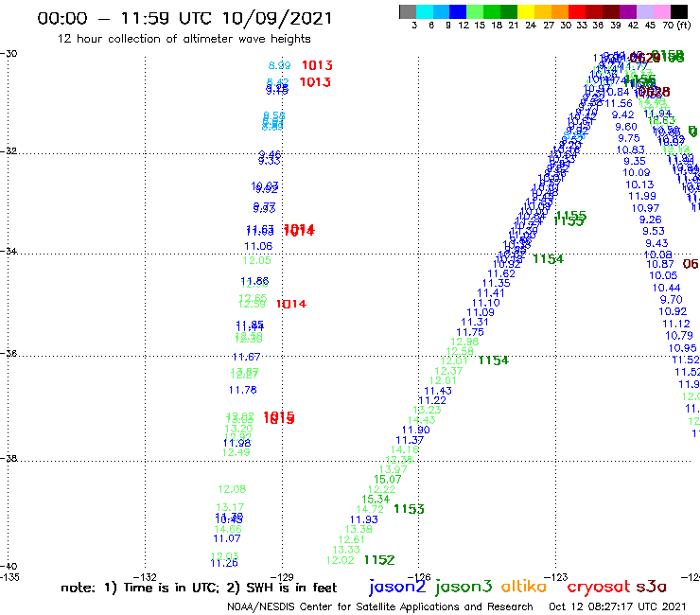The height and width of the screenshot is (615, 700).
Task: Click the '70 (ft)' legend label
Action: tap(676, 25)
